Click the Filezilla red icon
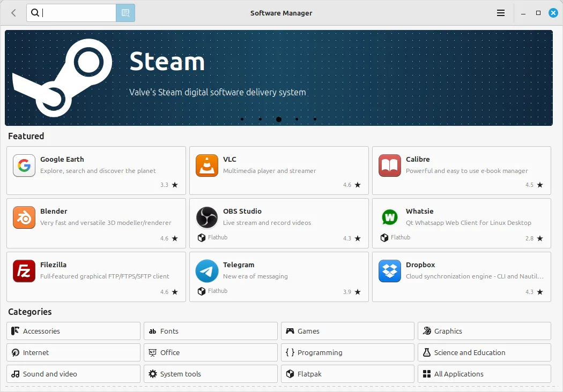 (24, 271)
